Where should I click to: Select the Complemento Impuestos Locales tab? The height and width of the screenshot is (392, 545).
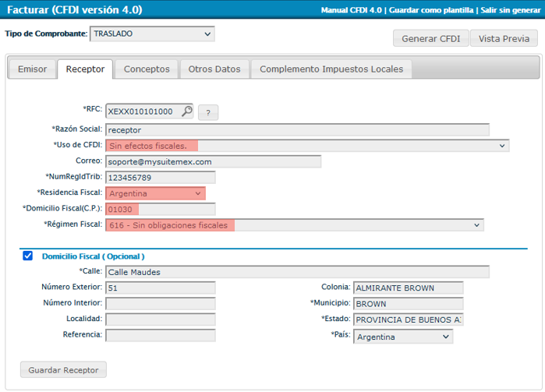click(331, 69)
